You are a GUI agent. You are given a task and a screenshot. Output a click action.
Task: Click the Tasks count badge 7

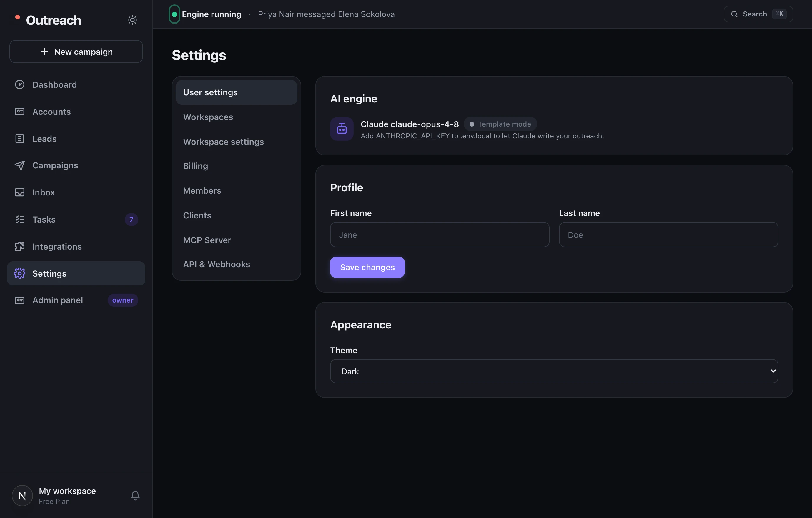pyautogui.click(x=131, y=220)
